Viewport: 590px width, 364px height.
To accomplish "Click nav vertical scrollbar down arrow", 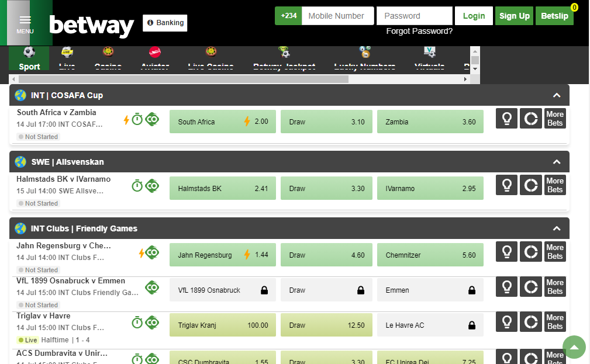I will [x=475, y=69].
